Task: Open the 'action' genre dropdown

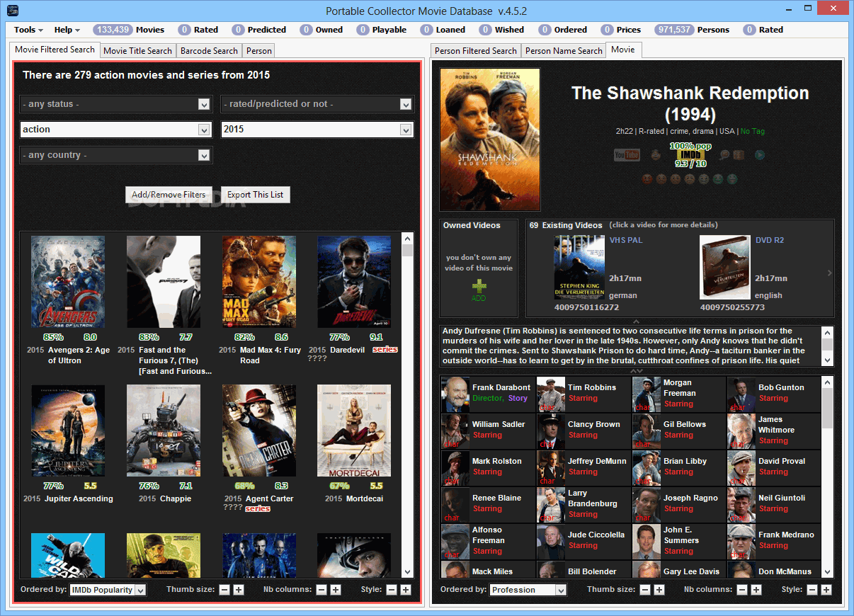Action: click(116, 130)
